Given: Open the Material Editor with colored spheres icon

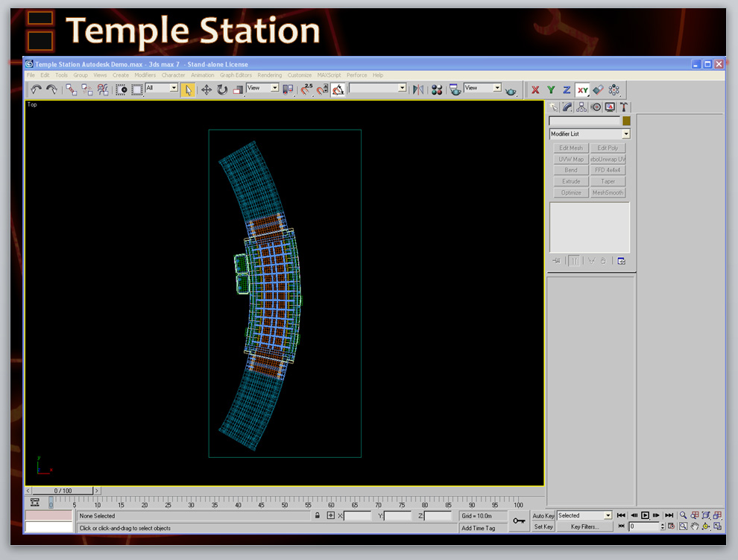Looking at the screenshot, I should pyautogui.click(x=437, y=89).
